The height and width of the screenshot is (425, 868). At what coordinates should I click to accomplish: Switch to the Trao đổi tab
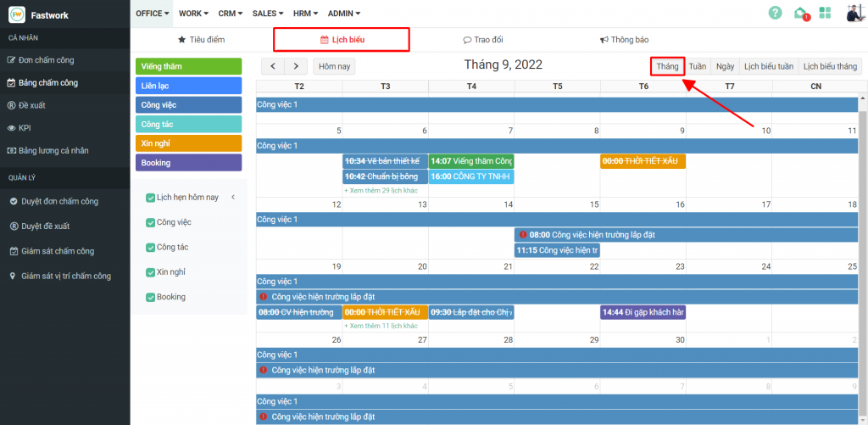pos(481,40)
